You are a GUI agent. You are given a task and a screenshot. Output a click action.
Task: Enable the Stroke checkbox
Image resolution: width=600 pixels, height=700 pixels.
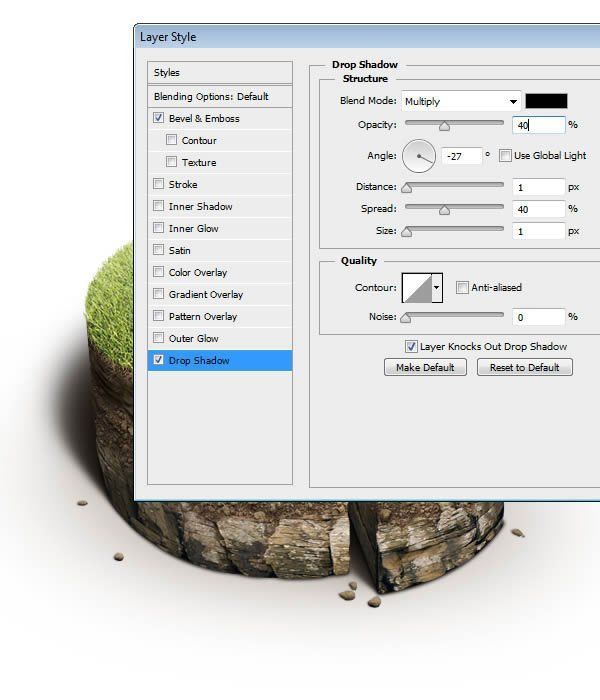pos(158,183)
